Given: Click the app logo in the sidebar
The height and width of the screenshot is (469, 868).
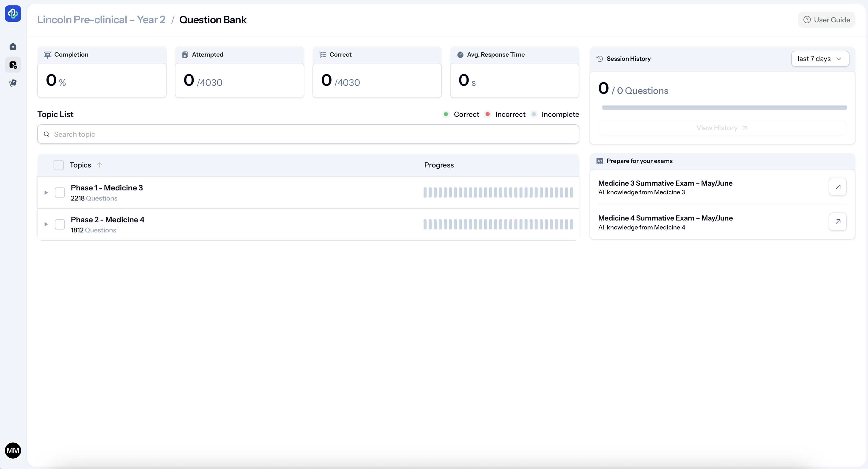Looking at the screenshot, I should (13, 13).
